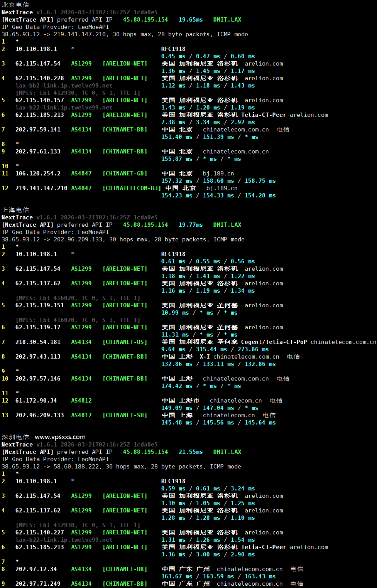The width and height of the screenshot is (377, 588).
Task: Click hop IP address 202.97.12.34
Action: (36, 569)
